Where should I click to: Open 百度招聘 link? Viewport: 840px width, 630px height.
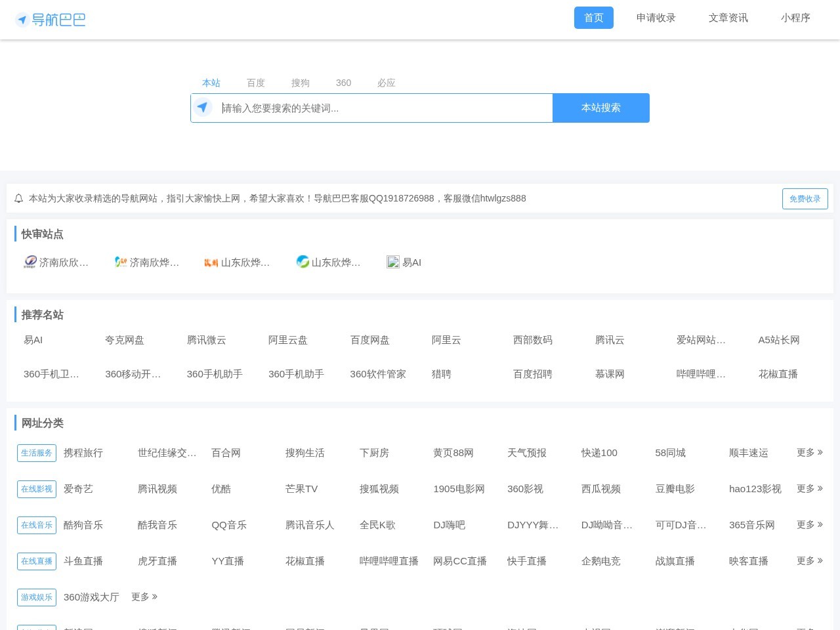pos(533,374)
